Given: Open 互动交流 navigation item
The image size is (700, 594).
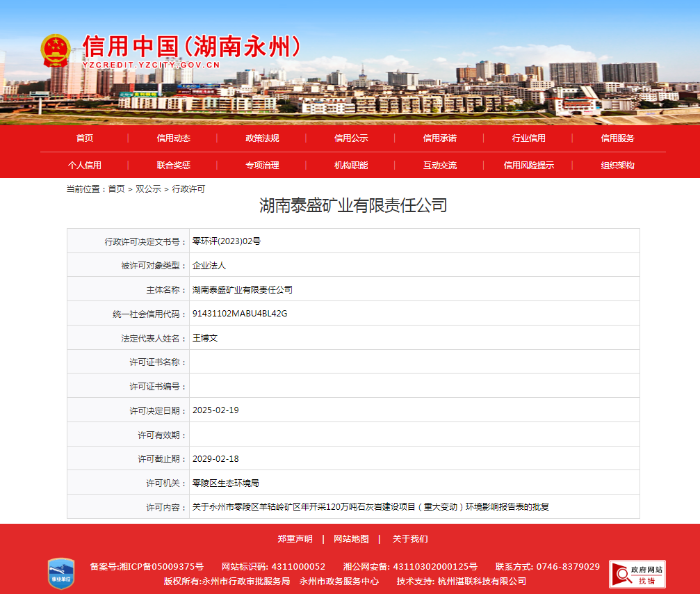Looking at the screenshot, I should (440, 166).
